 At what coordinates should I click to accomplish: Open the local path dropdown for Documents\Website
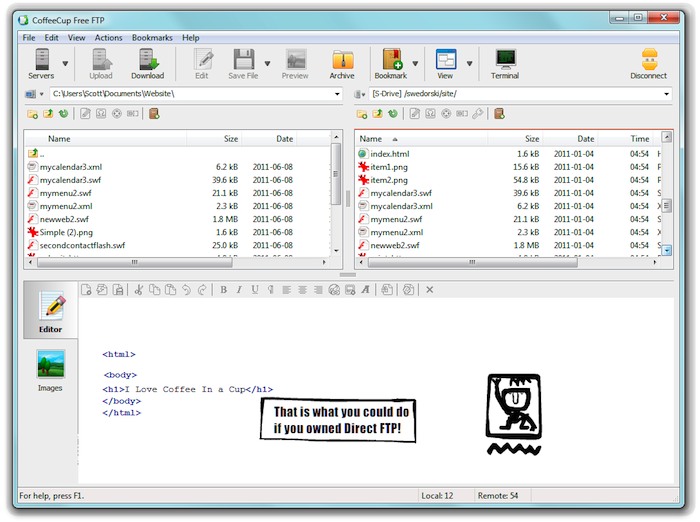(335, 94)
